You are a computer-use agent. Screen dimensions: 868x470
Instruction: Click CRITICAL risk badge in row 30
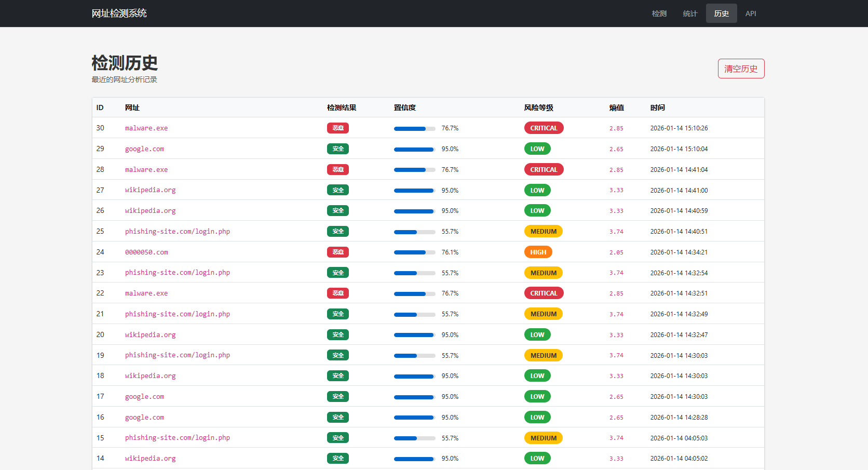(x=544, y=128)
